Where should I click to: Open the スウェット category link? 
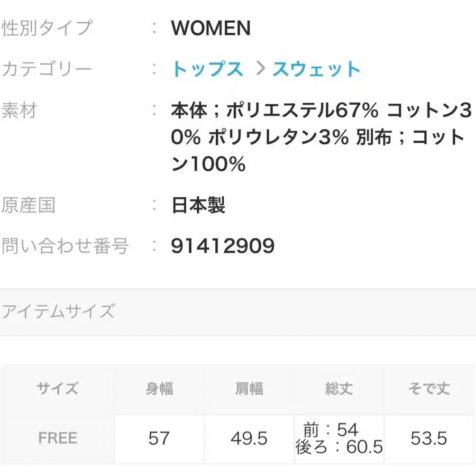(x=316, y=69)
